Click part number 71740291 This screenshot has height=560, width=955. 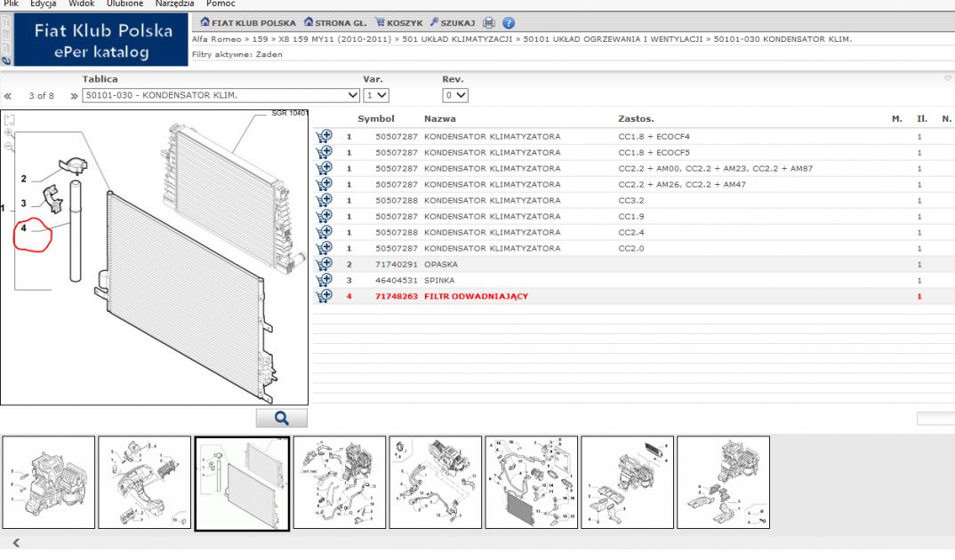(397, 264)
